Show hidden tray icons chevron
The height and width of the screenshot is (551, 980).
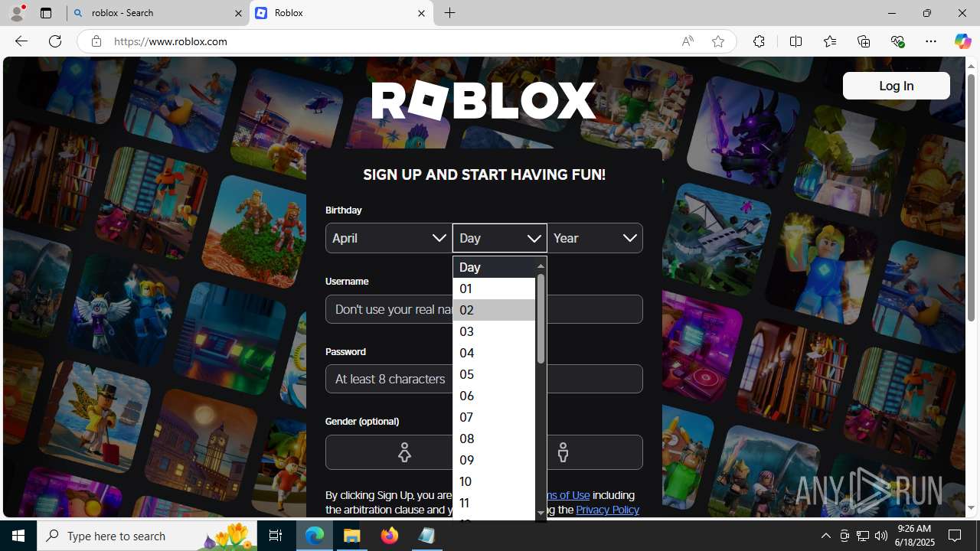(825, 536)
